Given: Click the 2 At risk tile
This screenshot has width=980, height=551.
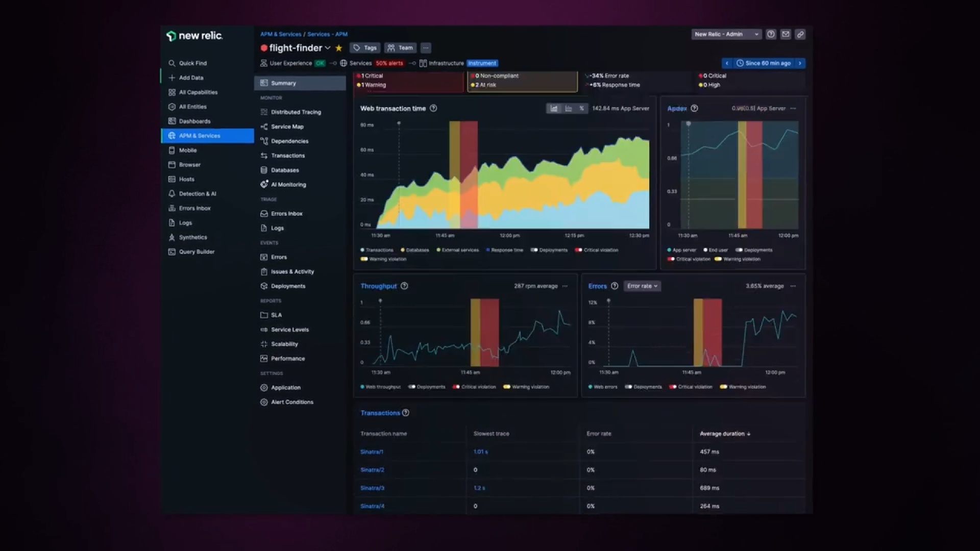Looking at the screenshot, I should [x=523, y=82].
